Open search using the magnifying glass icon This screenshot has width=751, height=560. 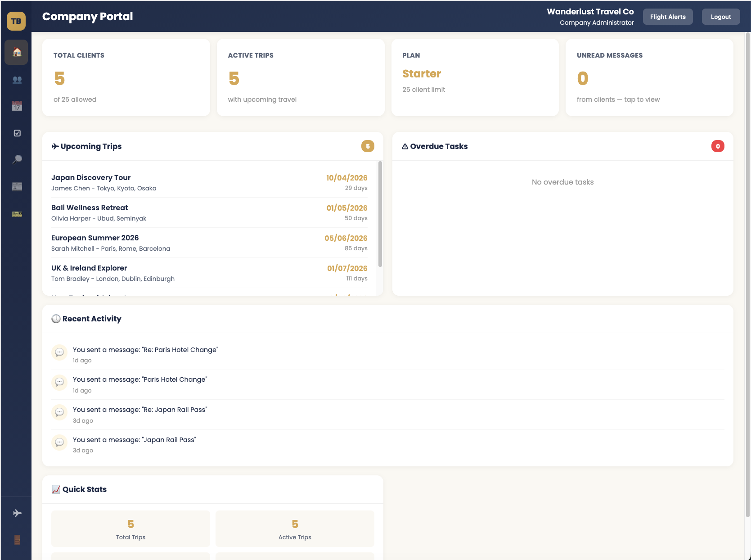(x=16, y=160)
